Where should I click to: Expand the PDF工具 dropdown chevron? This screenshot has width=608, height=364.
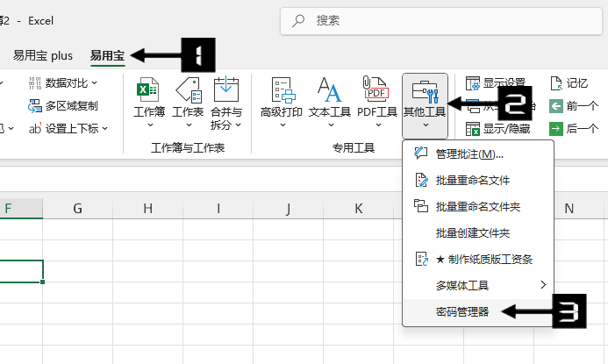click(378, 125)
